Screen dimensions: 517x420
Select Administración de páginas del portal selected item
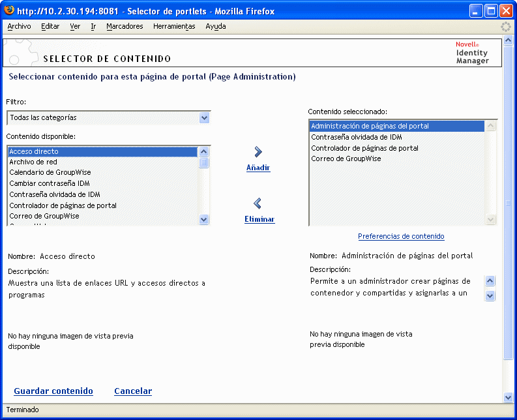click(397, 126)
